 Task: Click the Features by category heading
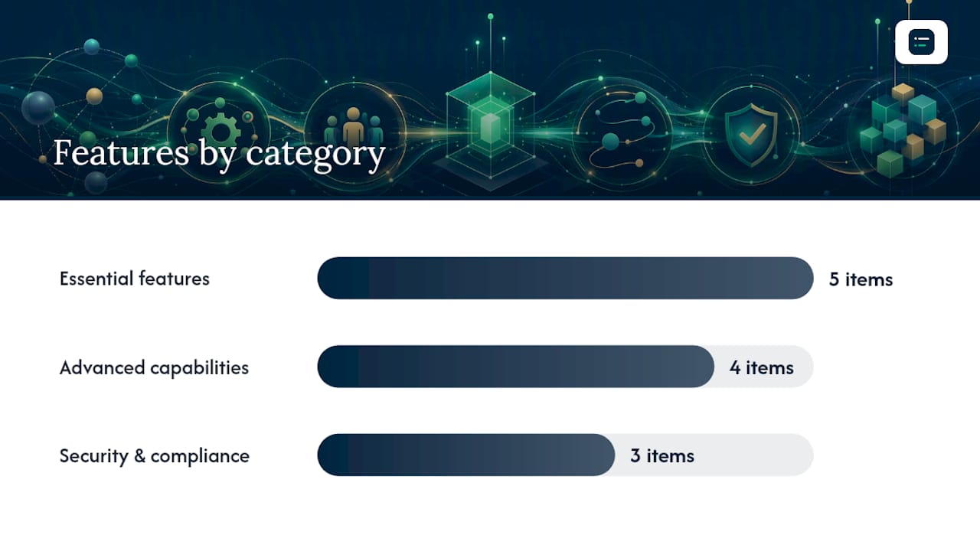[x=219, y=153]
